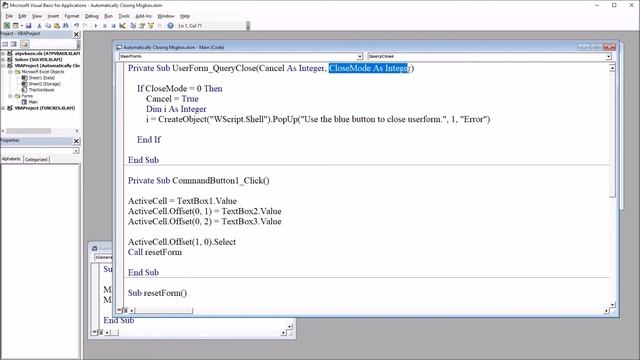Image resolution: width=640 pixels, height=360 pixels.
Task: Close the Properties panel
Action: click(76, 141)
